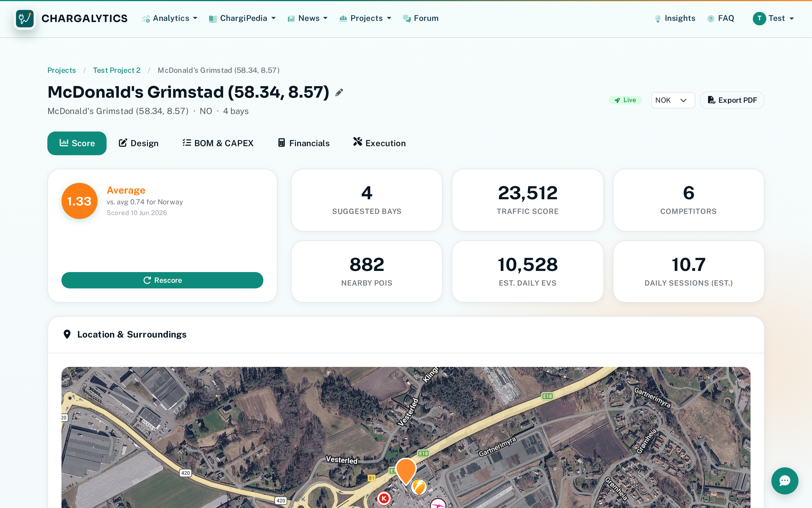
Task: Click the Competitors card showing 6
Action: point(689,200)
